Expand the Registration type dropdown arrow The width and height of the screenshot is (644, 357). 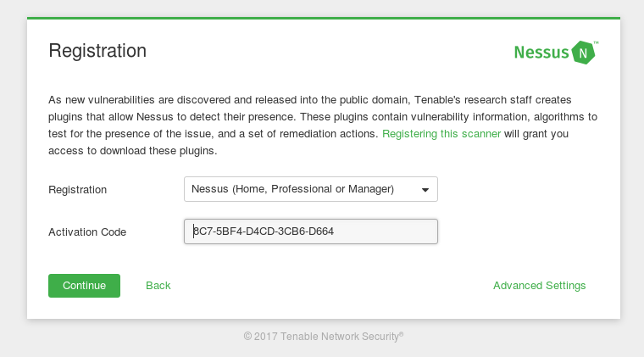click(x=425, y=190)
